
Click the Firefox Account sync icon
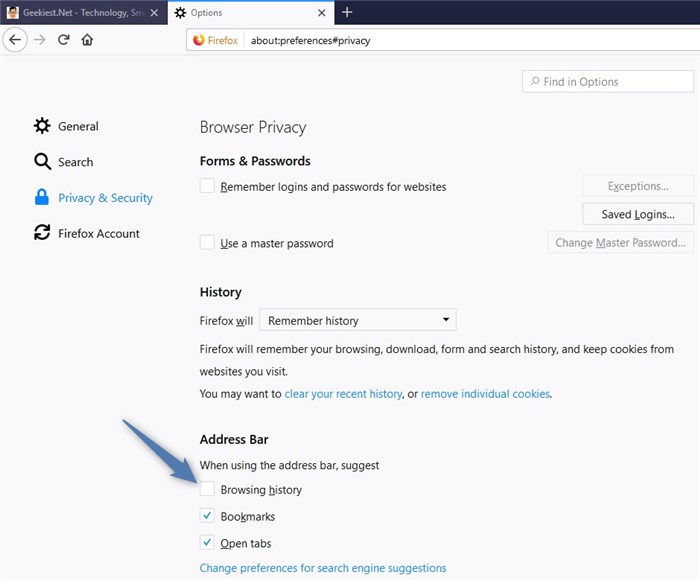click(42, 233)
